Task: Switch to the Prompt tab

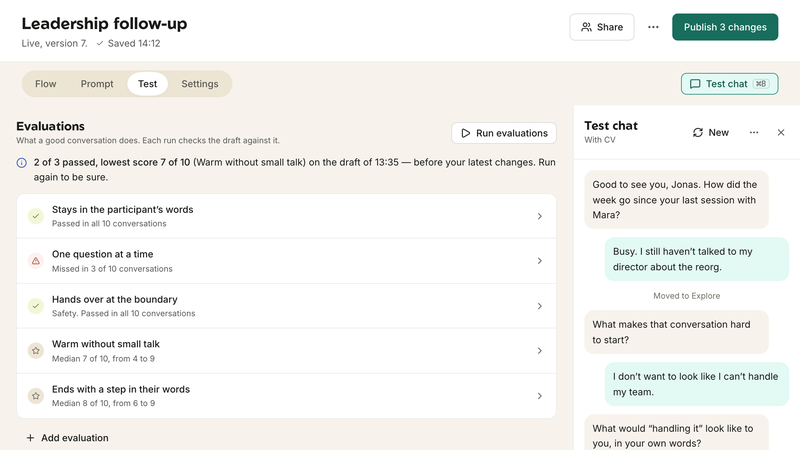Action: tap(97, 84)
